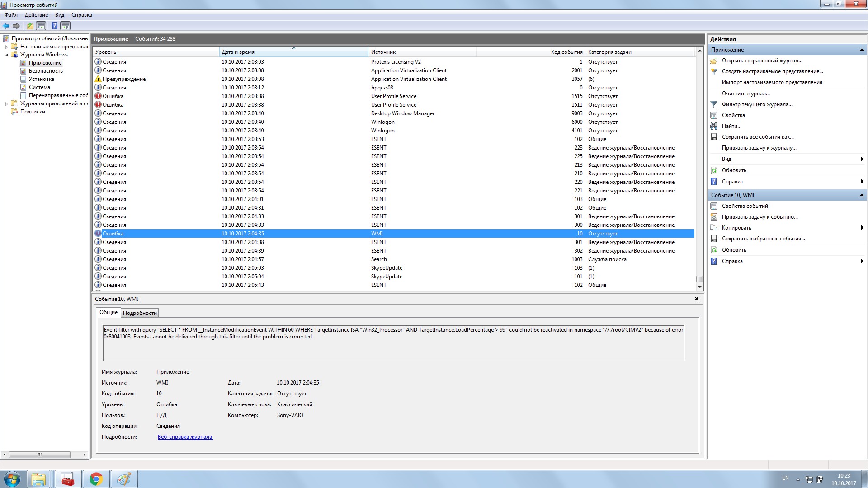Toggle the Action pane toolbar button
868x488 pixels.
66,26
